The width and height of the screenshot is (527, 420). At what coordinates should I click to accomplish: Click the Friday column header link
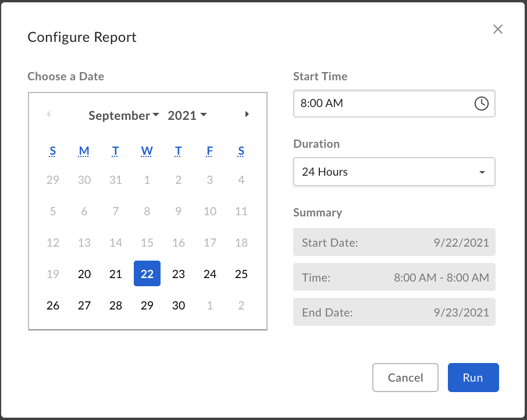(x=209, y=151)
